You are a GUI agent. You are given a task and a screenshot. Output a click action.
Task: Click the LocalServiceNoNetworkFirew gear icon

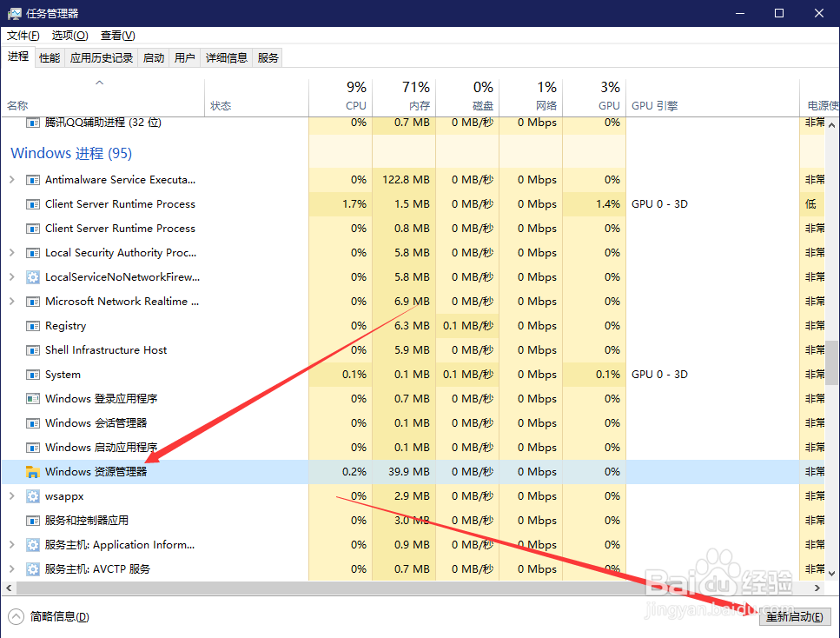click(32, 276)
